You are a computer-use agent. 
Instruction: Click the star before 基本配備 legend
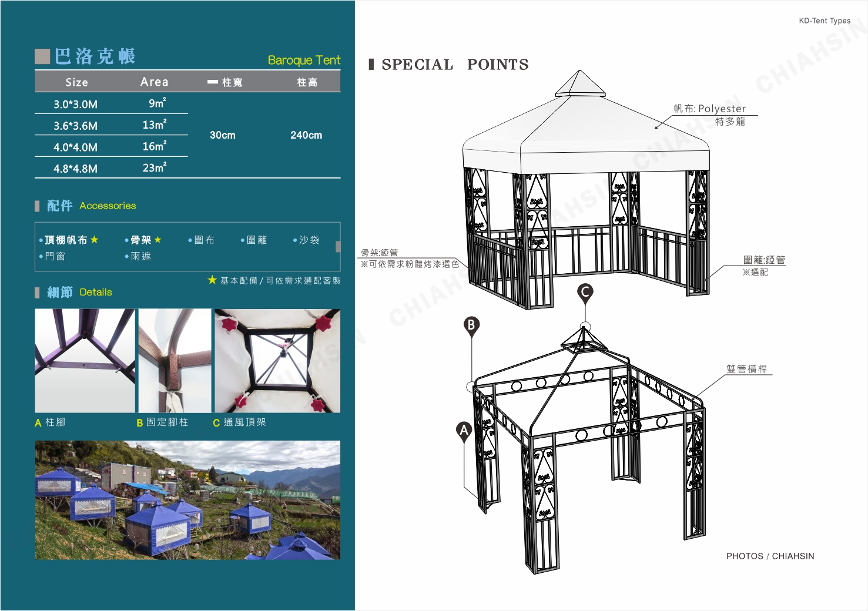[212, 280]
